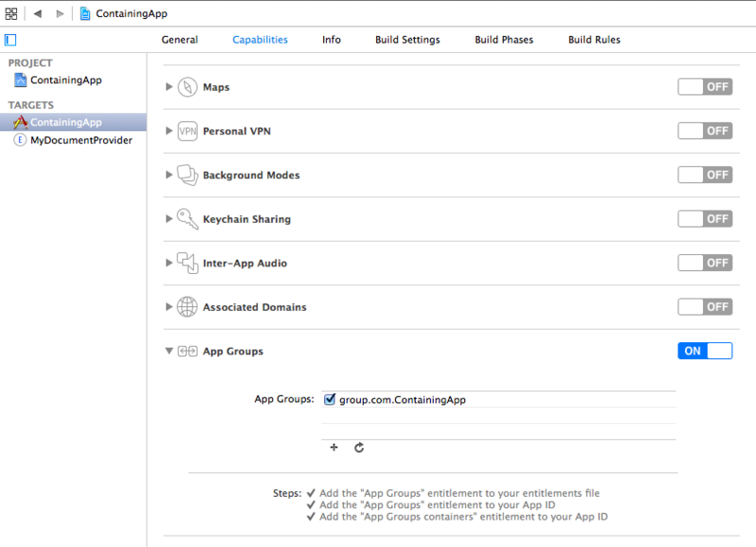Viewport: 756px width, 547px height.
Task: Click the App Groups section heading
Action: click(x=232, y=351)
